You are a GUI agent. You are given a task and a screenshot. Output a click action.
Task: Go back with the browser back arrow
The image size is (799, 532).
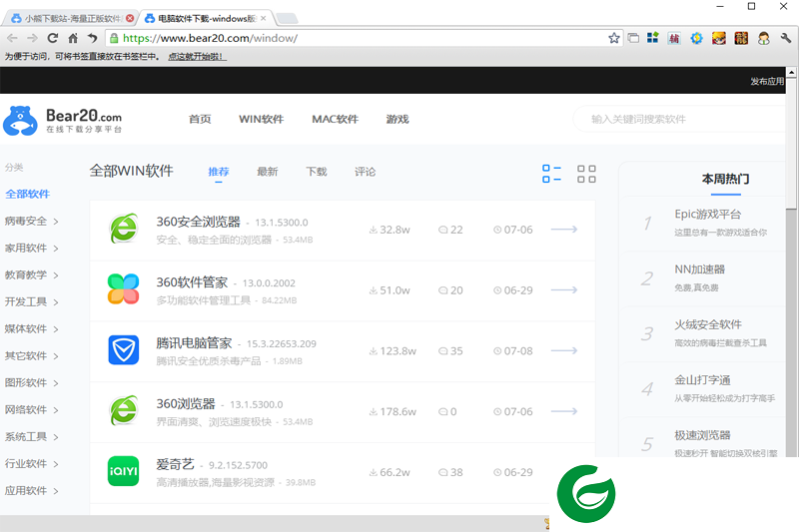pos(12,38)
